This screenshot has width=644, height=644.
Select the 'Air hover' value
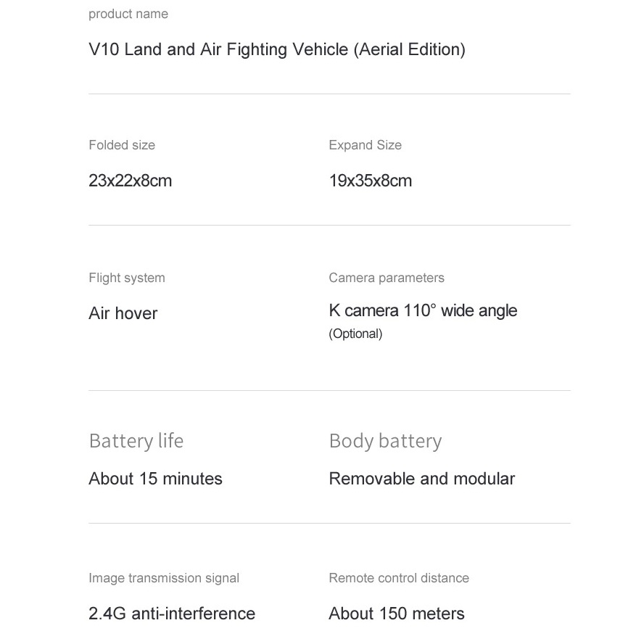(x=123, y=313)
